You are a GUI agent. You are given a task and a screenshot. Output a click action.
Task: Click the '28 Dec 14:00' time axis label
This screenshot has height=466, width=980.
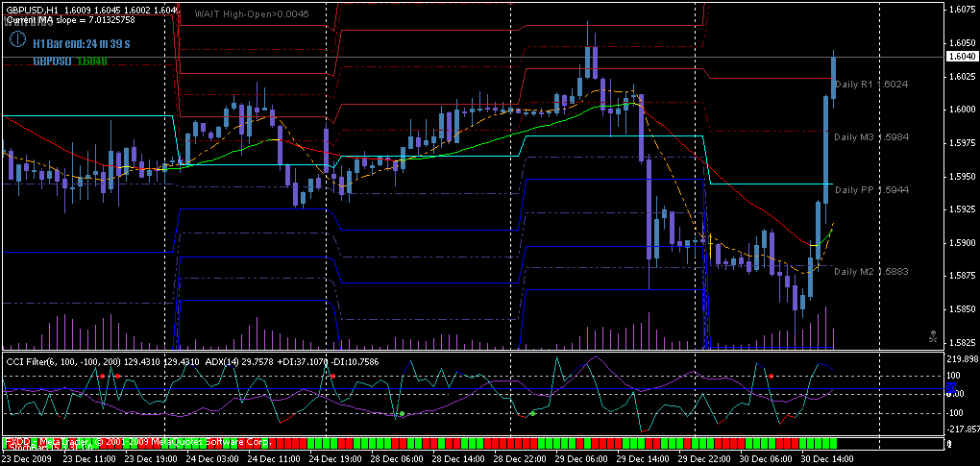[457, 458]
